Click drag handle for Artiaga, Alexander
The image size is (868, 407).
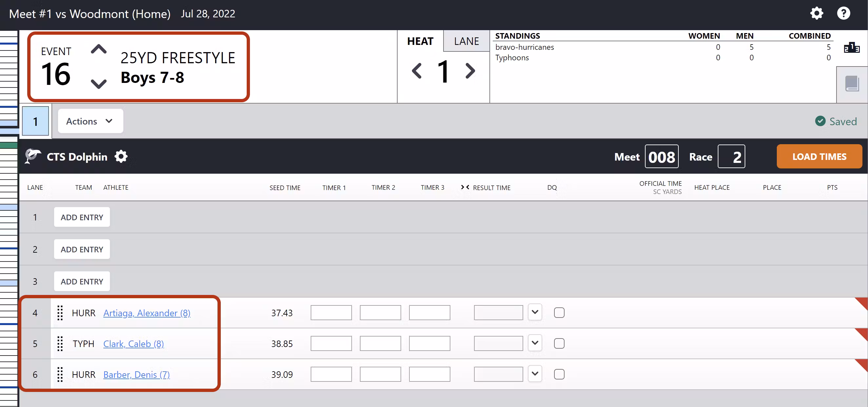[60, 313]
